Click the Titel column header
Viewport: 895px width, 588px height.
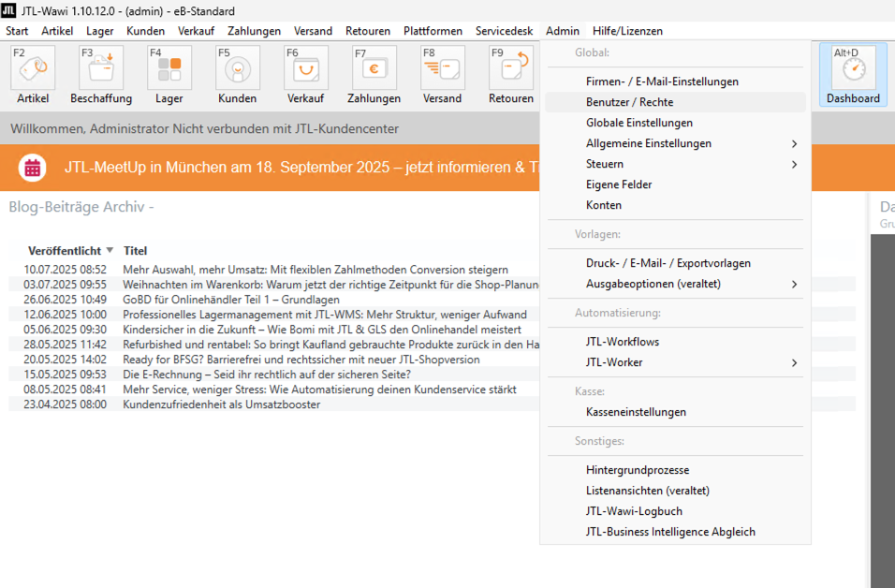pos(135,251)
